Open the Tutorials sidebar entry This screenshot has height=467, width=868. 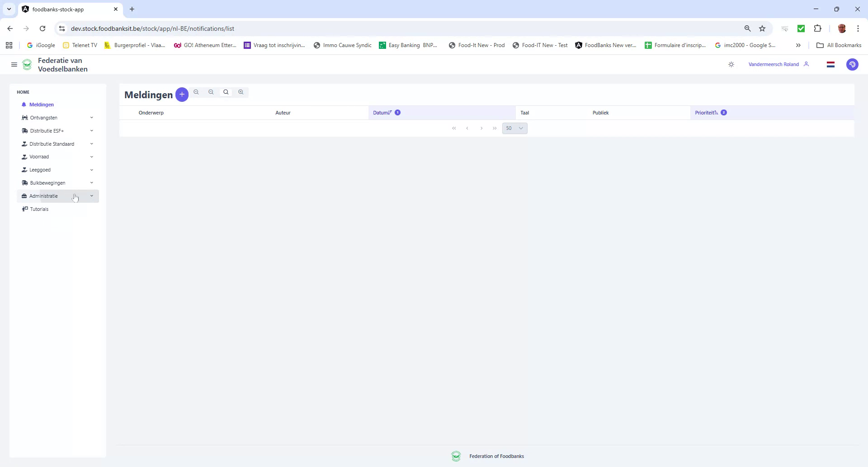pos(39,209)
